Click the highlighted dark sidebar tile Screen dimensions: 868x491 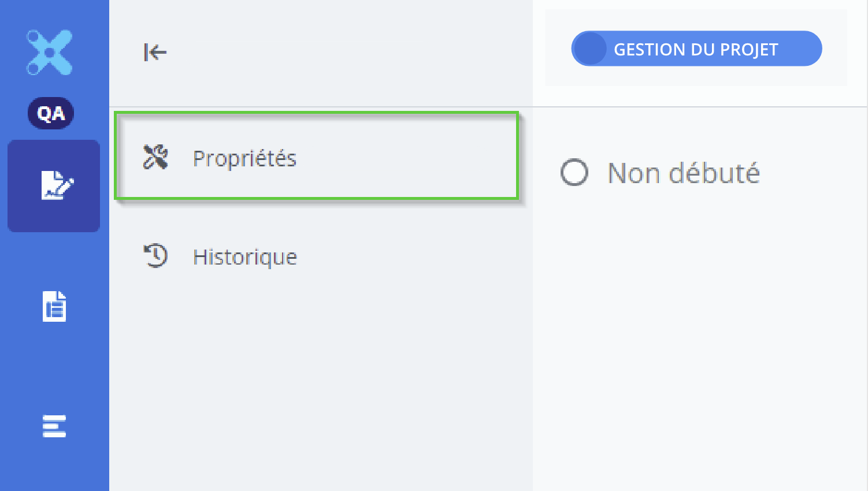tap(54, 186)
